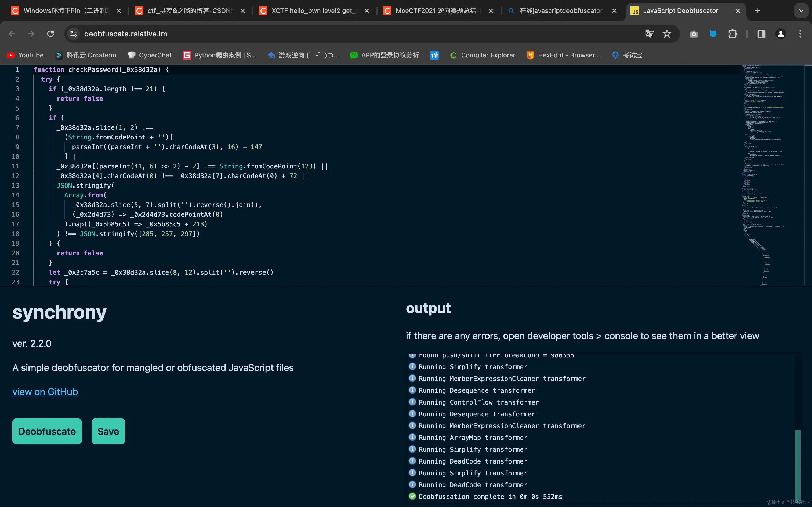Open the profile avatar icon
This screenshot has width=812, height=507.
(x=781, y=34)
